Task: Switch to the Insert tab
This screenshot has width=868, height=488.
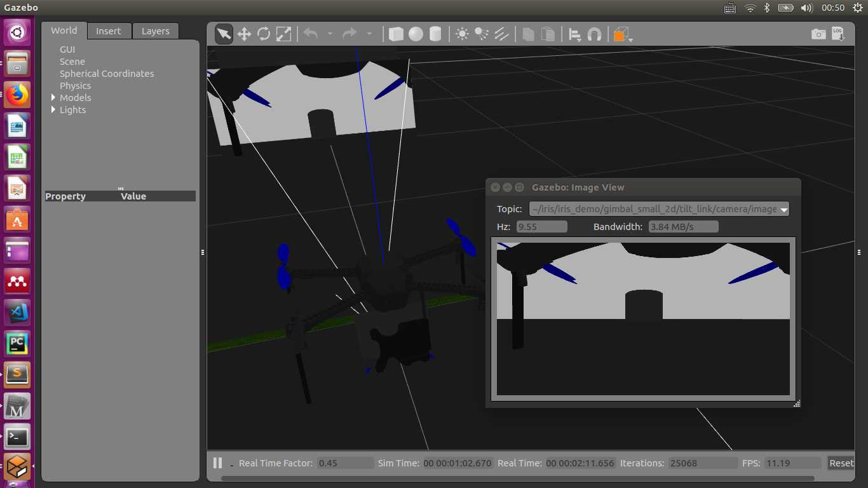Action: (x=108, y=31)
